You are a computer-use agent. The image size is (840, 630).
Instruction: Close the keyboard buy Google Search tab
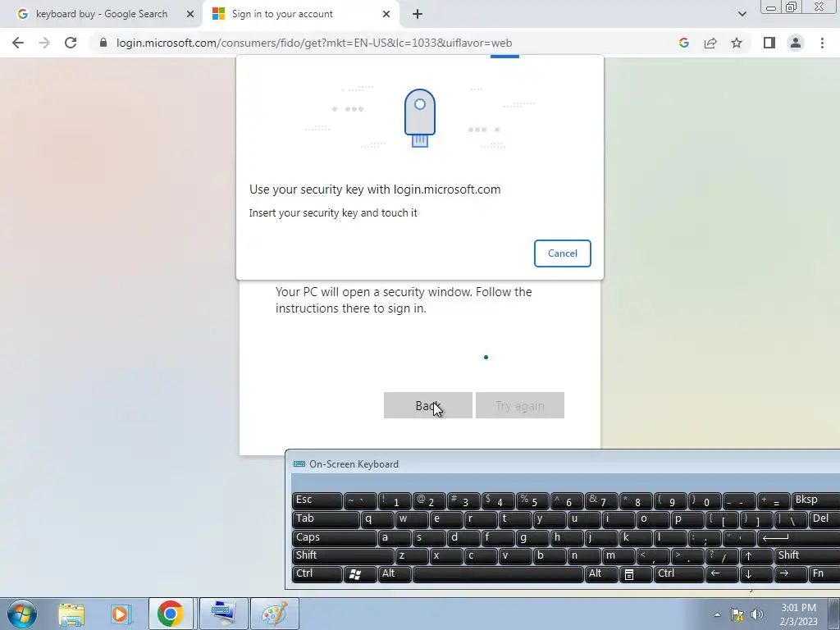coord(189,14)
